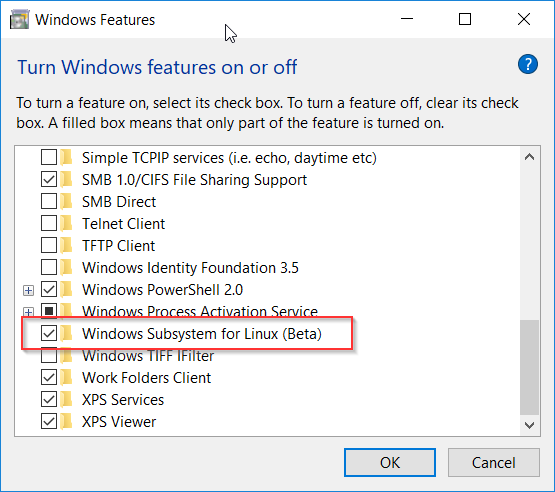Click folder icon next to XPS Viewer
The width and height of the screenshot is (555, 492).
(66, 422)
